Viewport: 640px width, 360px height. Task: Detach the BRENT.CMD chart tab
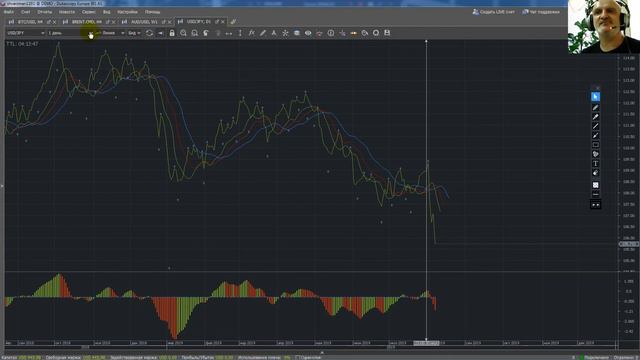pyautogui.click(x=108, y=22)
